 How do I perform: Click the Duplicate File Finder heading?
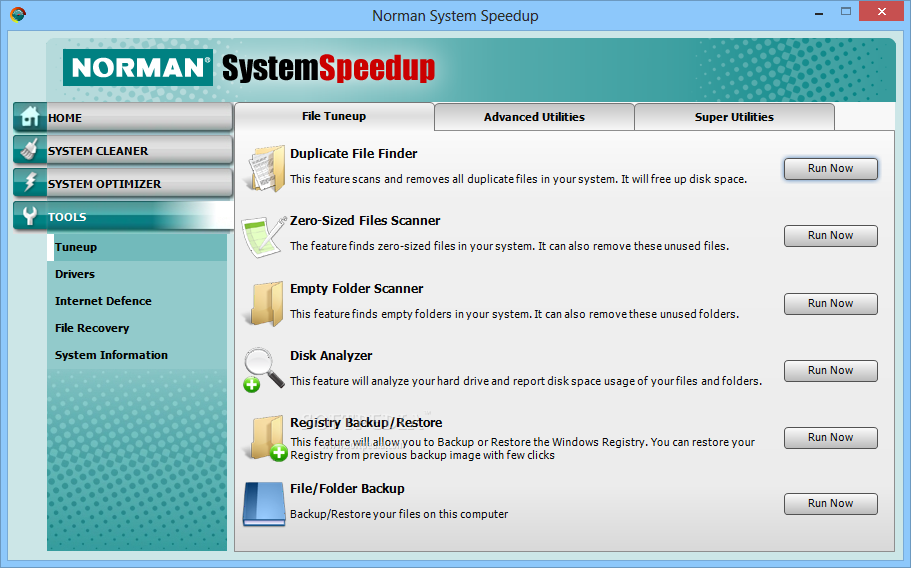(x=353, y=153)
